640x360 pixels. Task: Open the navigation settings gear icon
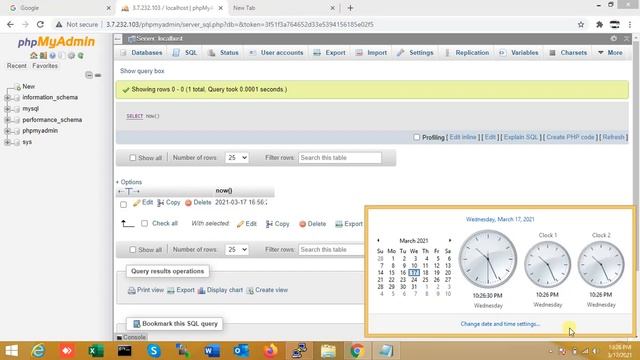(71, 56)
